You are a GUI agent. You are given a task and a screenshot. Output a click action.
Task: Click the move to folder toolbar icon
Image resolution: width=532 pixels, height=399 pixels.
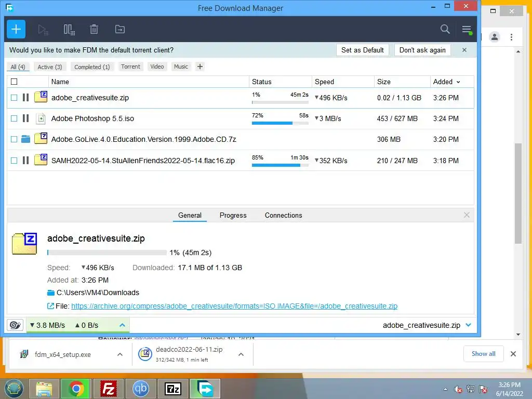[120, 30]
